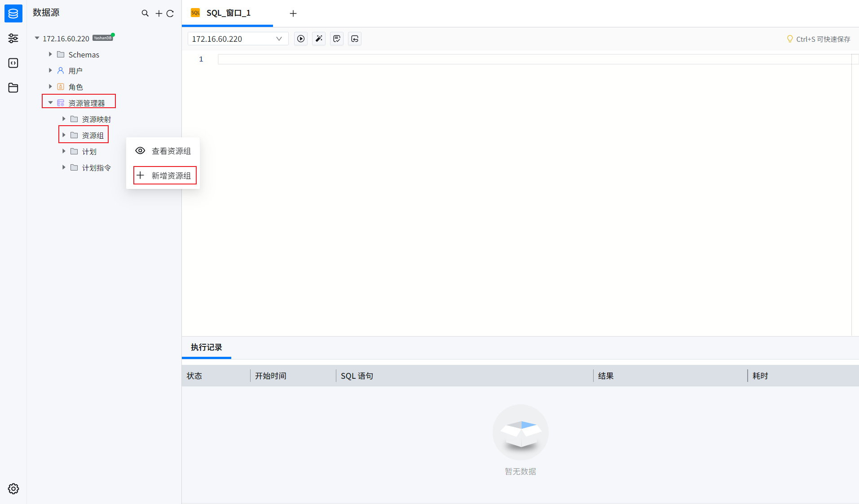Image resolution: width=859 pixels, height=504 pixels.
Task: Click into SQL editor line 1
Action: pos(534,59)
